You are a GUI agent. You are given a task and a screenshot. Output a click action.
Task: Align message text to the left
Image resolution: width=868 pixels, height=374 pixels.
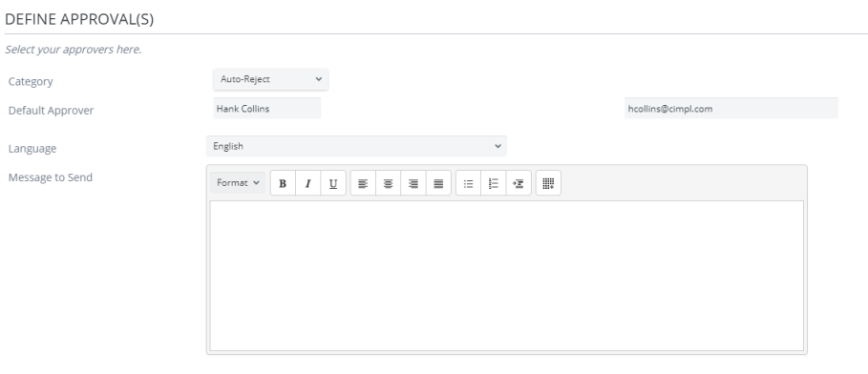[363, 183]
